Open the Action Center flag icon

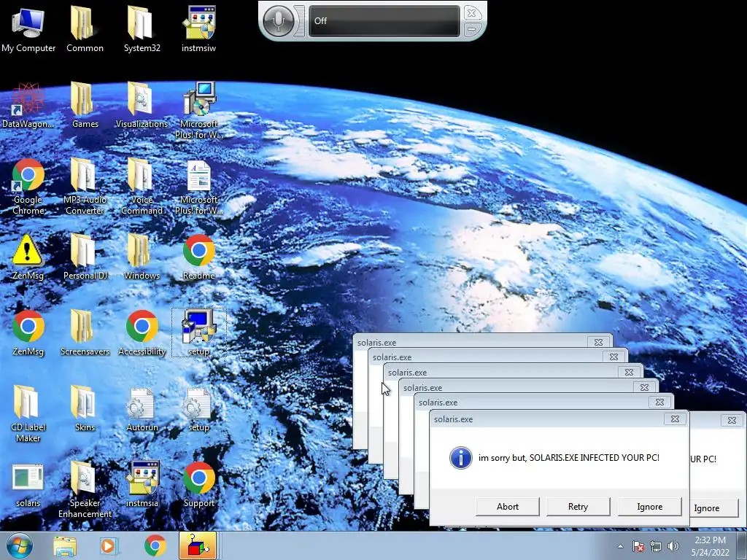pos(638,546)
